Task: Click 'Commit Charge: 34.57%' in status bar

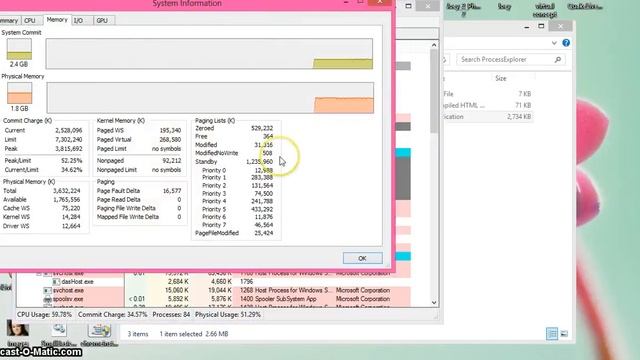Action: (113, 315)
